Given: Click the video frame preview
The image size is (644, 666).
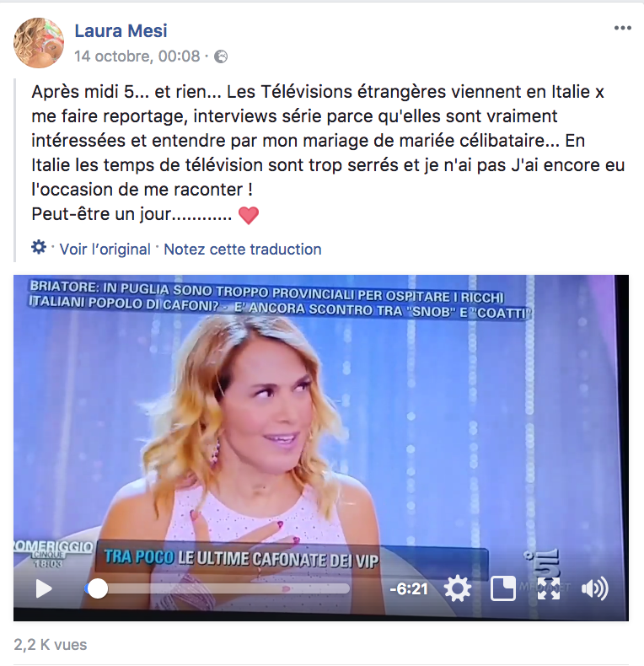Looking at the screenshot, I should click(321, 425).
